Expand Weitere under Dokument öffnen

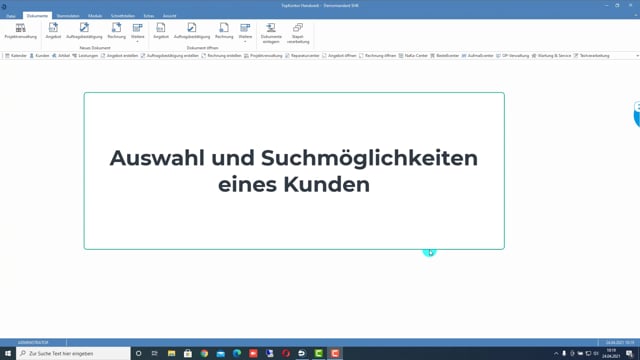tap(245, 33)
